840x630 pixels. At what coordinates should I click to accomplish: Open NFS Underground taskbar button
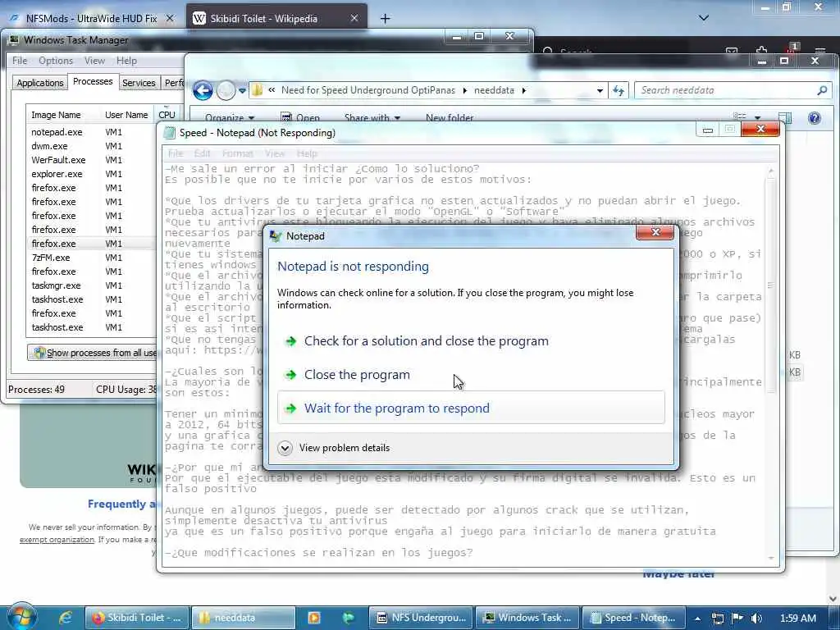(421, 618)
